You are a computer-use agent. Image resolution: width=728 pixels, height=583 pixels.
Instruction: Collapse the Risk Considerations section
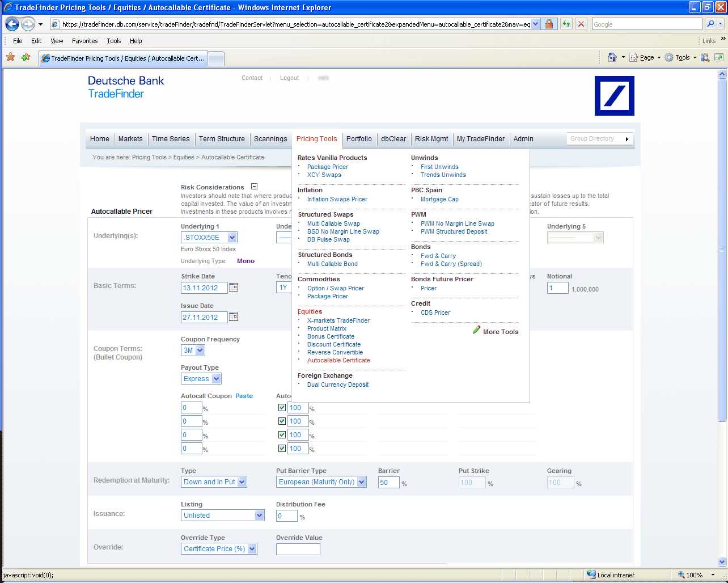click(x=254, y=187)
